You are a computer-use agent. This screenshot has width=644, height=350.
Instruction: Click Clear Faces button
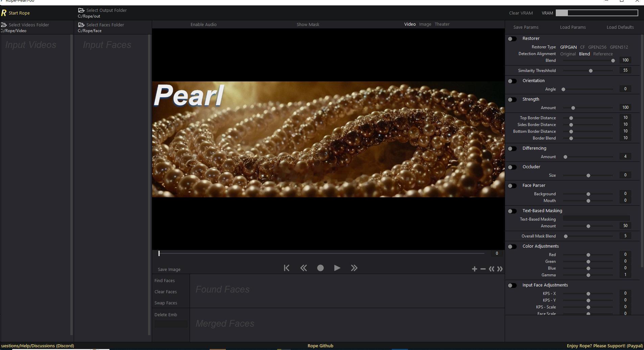pyautogui.click(x=166, y=292)
